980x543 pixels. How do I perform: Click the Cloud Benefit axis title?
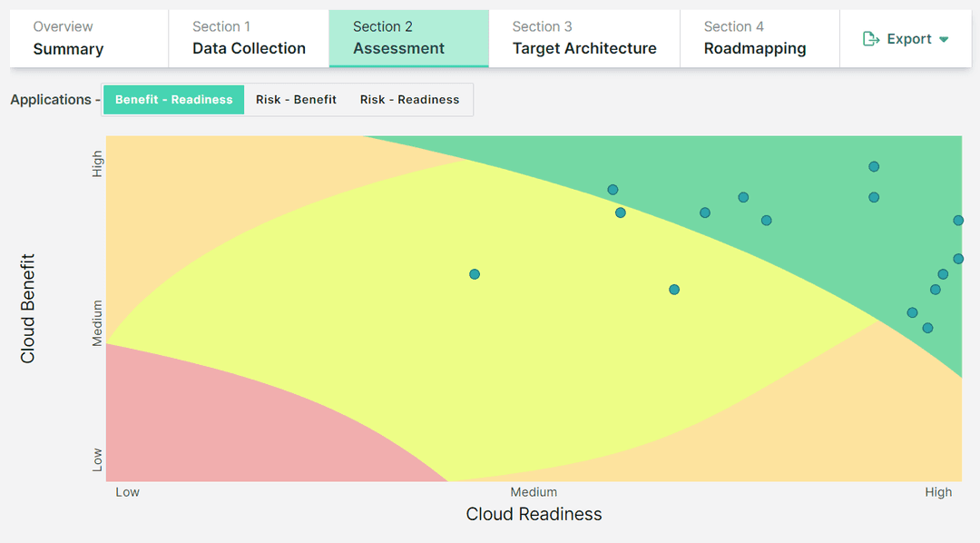28,309
